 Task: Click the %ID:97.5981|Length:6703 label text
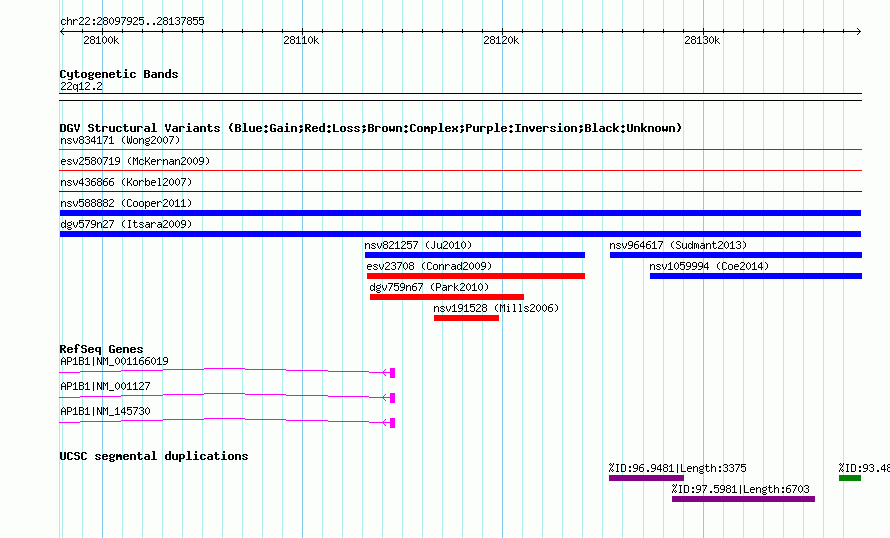click(741, 489)
